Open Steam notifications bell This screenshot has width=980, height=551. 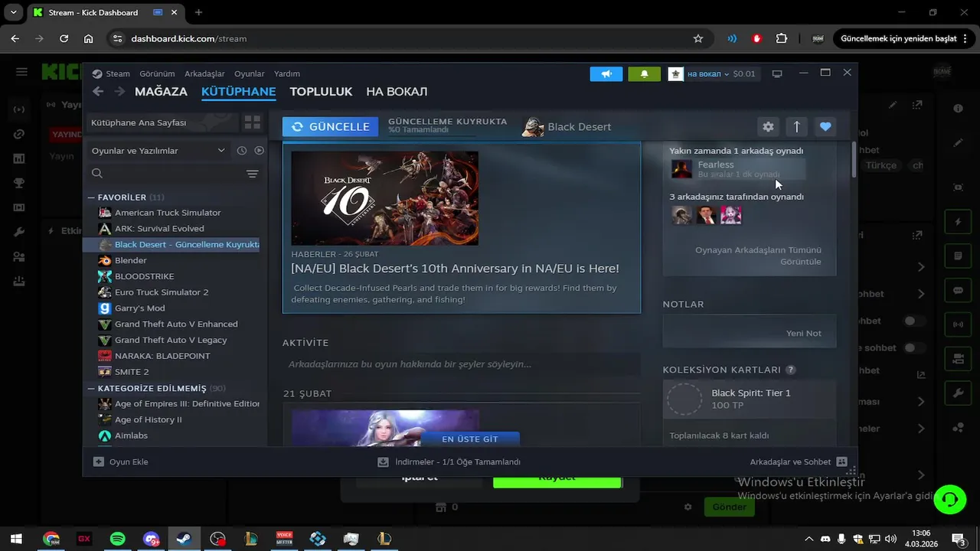pos(644,73)
